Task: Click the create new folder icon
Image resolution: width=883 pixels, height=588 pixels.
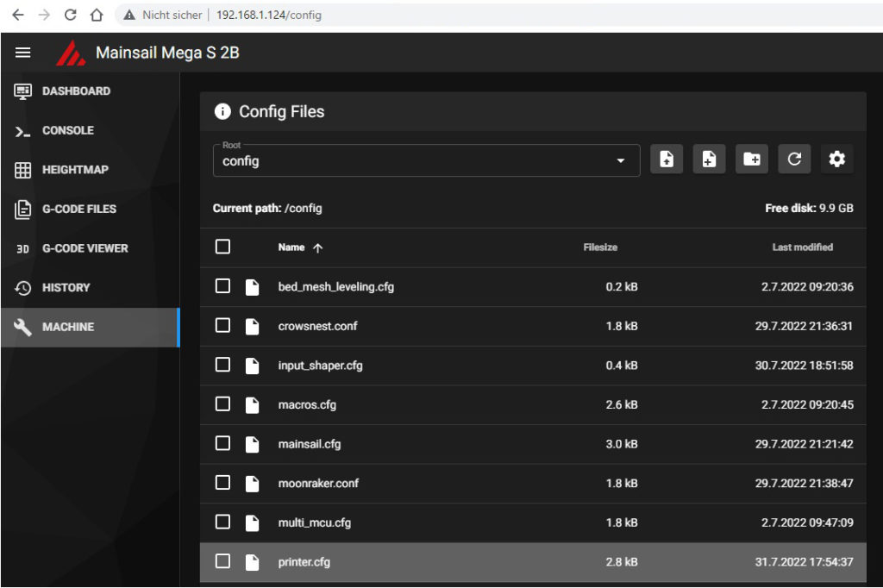Action: click(x=751, y=160)
